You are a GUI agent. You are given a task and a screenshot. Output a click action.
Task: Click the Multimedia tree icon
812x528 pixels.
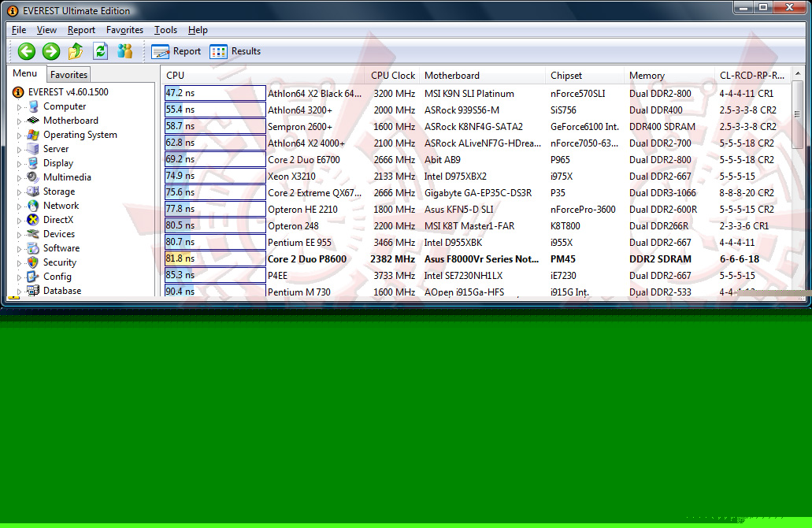33,177
